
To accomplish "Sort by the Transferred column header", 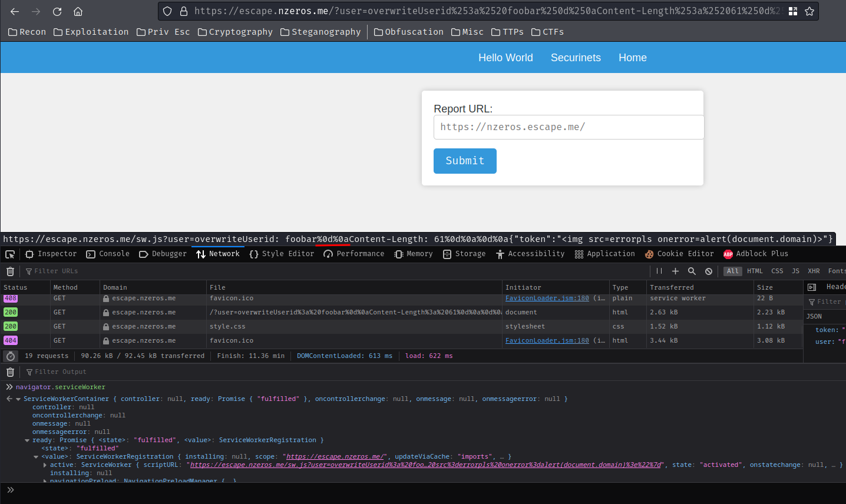I will (699, 287).
